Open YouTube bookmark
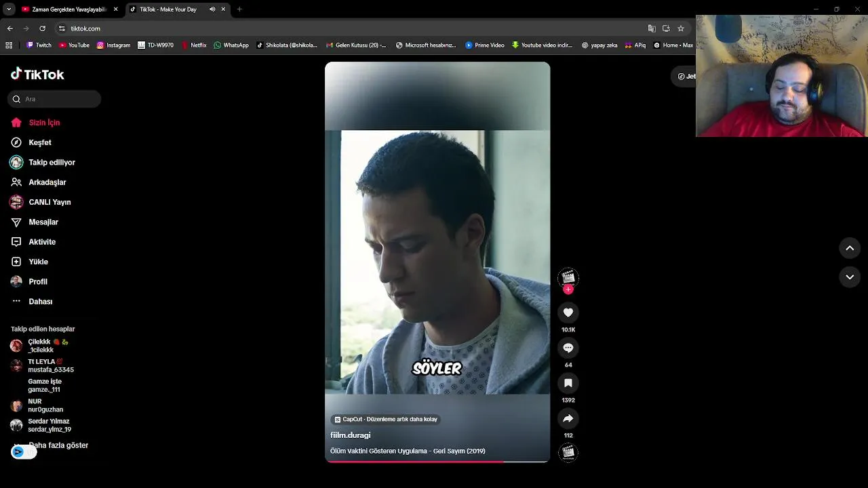The image size is (868, 488). point(75,45)
